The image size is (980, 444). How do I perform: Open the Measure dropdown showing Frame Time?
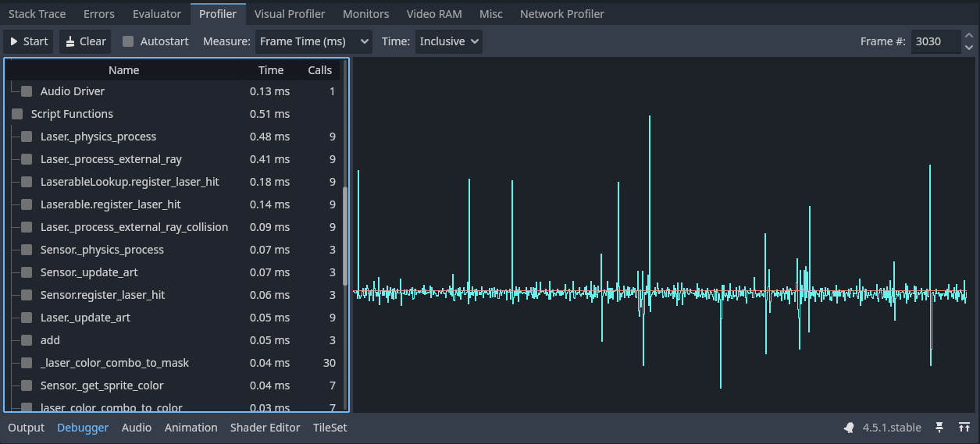click(x=313, y=41)
